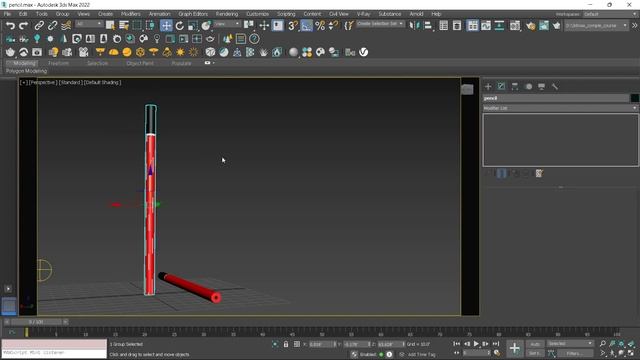This screenshot has height=360, width=640.
Task: Click the pencil object color swatch
Action: point(634,98)
